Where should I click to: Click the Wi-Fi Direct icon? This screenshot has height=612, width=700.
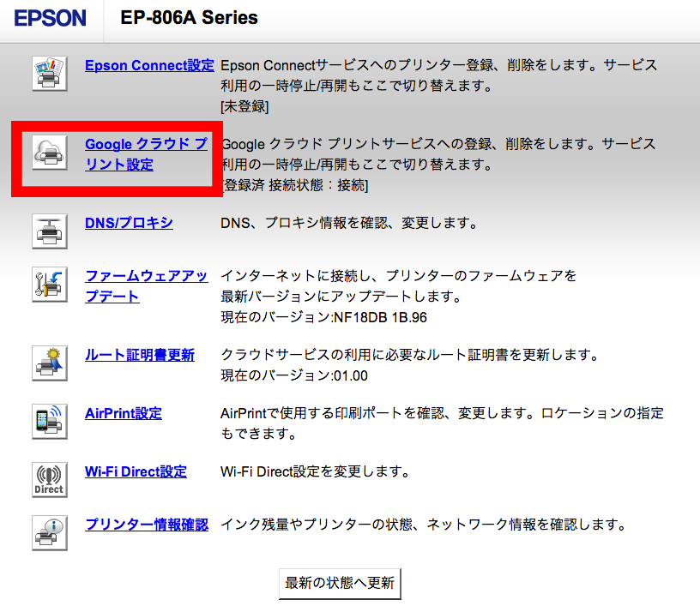[50, 480]
